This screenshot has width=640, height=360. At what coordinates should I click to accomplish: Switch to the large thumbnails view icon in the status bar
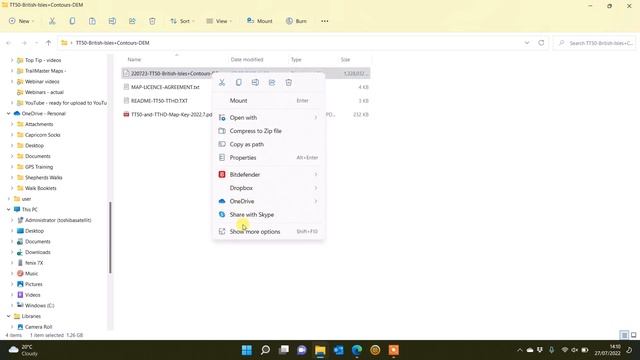click(x=633, y=335)
